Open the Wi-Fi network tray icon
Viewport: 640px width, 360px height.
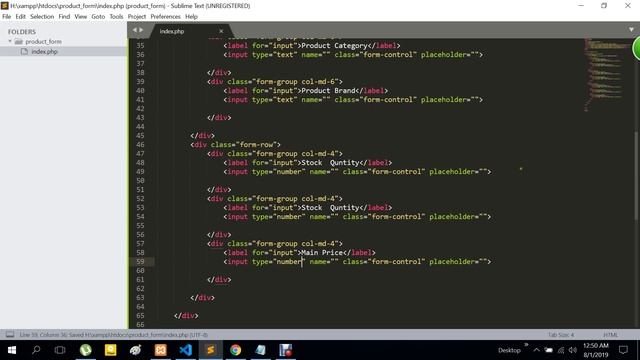click(561, 350)
